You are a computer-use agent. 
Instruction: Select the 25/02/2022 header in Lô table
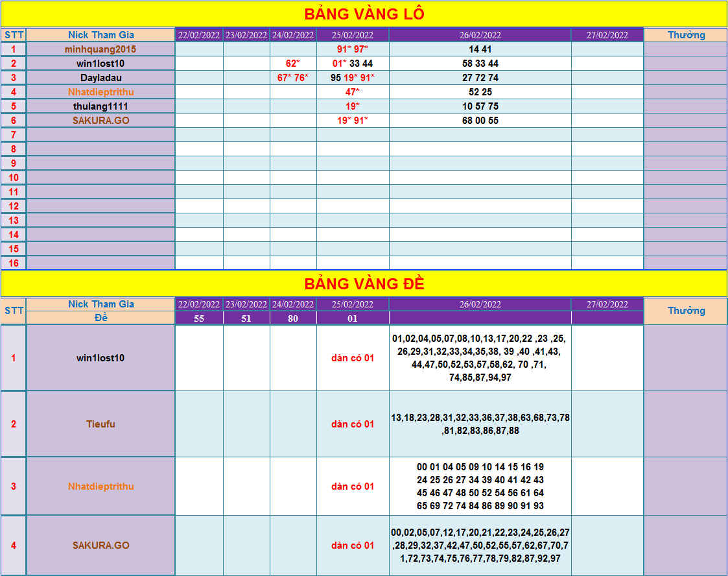click(353, 35)
